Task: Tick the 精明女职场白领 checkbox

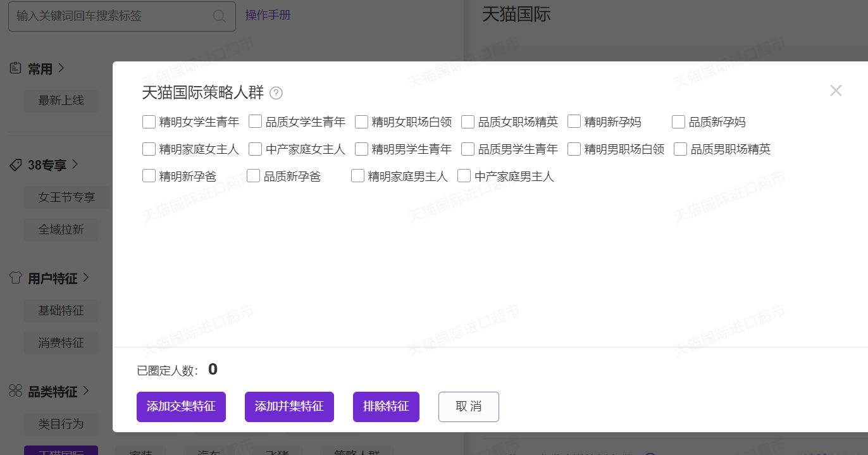Action: (x=361, y=122)
